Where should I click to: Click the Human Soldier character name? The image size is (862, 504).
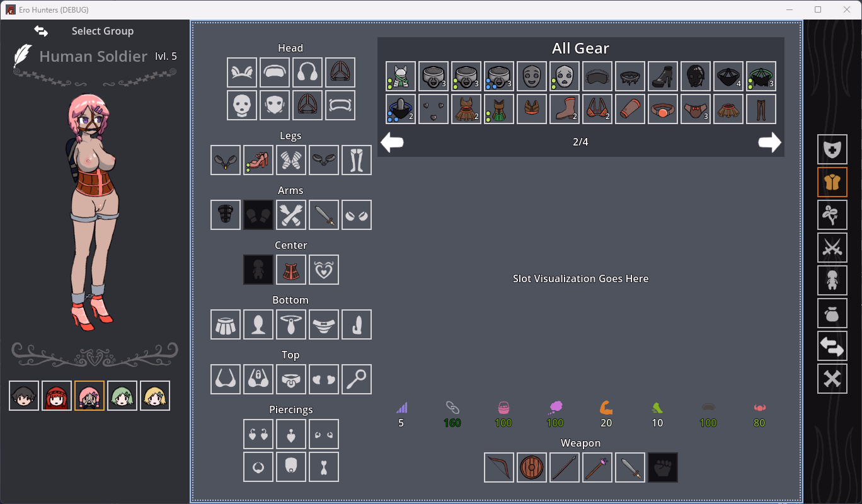coord(93,57)
